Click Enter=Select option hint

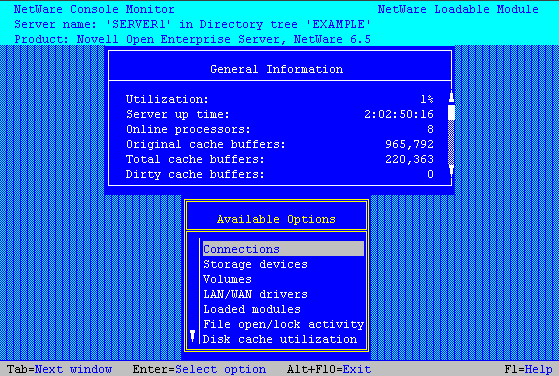[x=199, y=369]
